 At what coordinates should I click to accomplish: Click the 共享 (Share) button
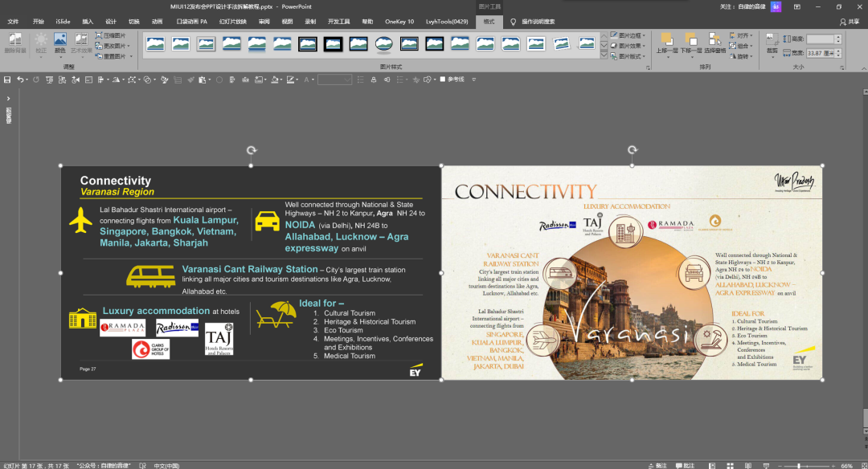(x=849, y=22)
